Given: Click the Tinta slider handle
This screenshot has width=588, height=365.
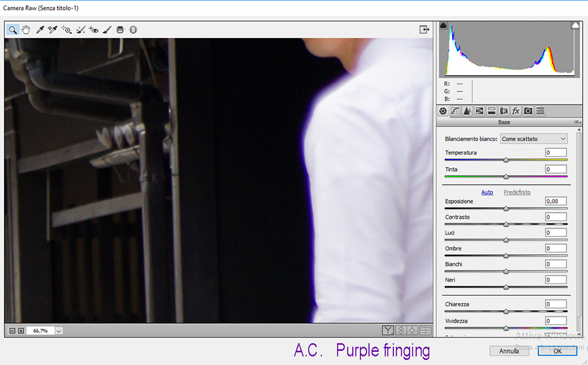Looking at the screenshot, I should tap(506, 176).
